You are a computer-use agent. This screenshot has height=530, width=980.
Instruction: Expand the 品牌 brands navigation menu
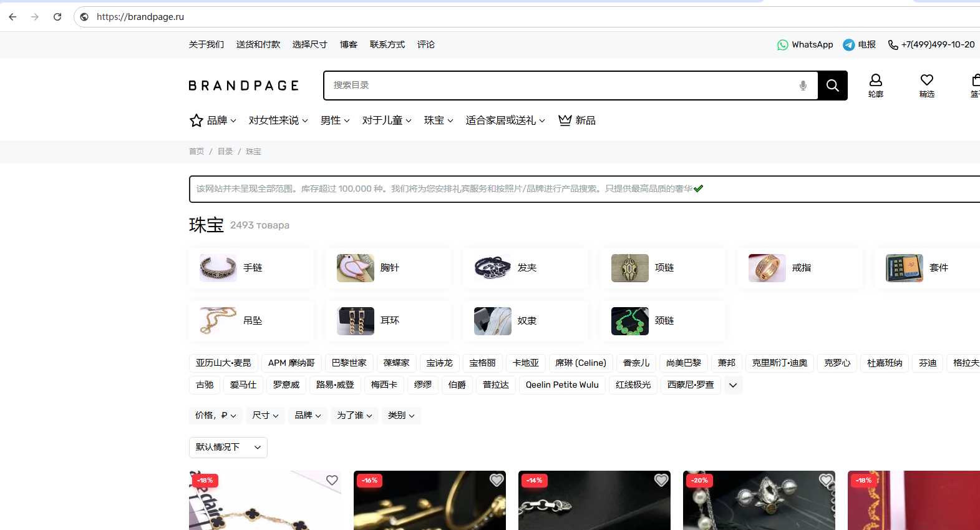tap(213, 120)
